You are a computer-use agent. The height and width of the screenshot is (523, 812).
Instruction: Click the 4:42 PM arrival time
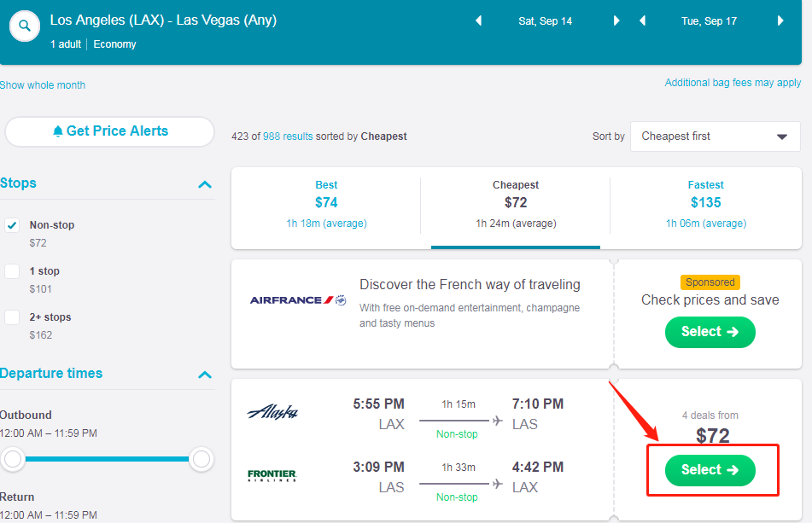pos(538,468)
